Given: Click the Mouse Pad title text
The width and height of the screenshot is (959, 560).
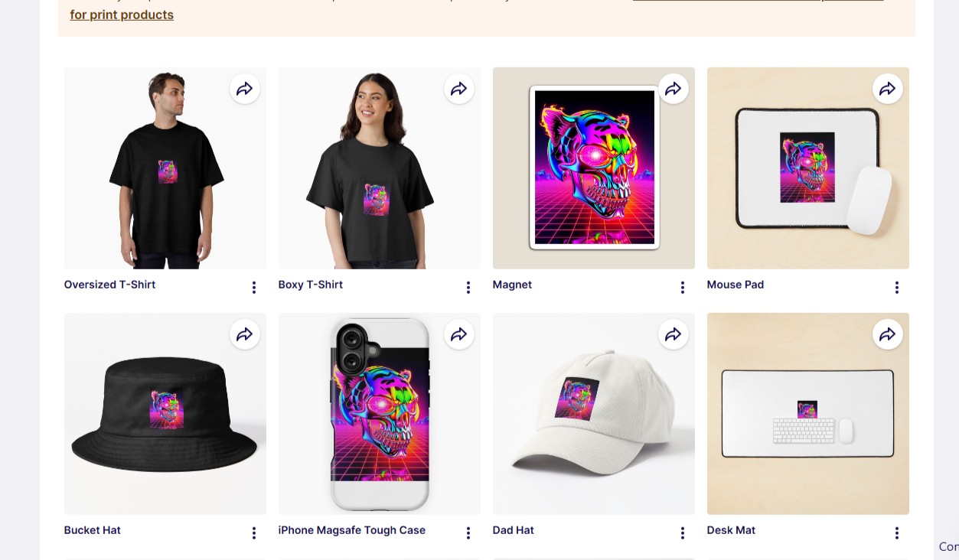Looking at the screenshot, I should pos(736,285).
